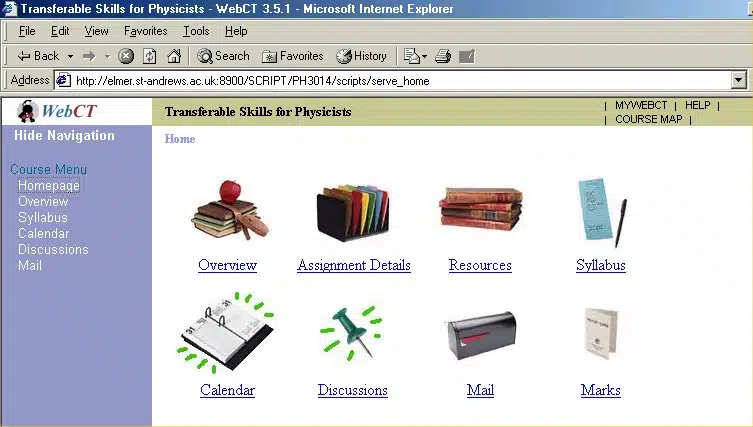Click the MYWEBCT link
This screenshot has height=427, width=753.
coord(640,105)
